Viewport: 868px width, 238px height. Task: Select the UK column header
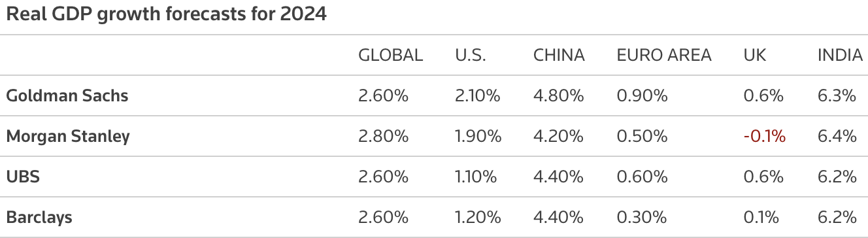click(x=755, y=56)
